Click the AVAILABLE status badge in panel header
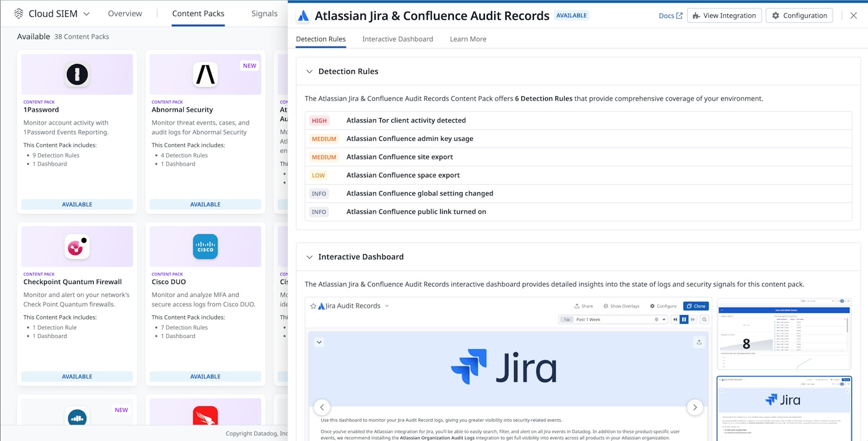 (x=572, y=16)
